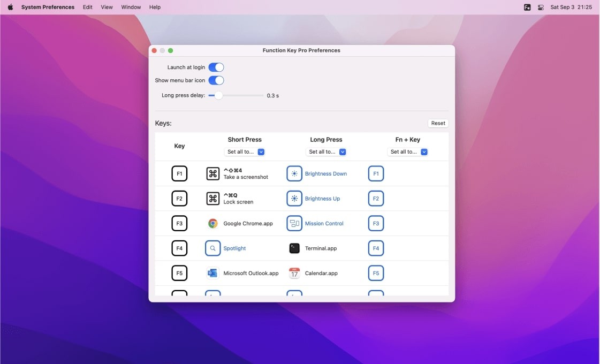Disable the Launch at login toggle

coord(216,67)
